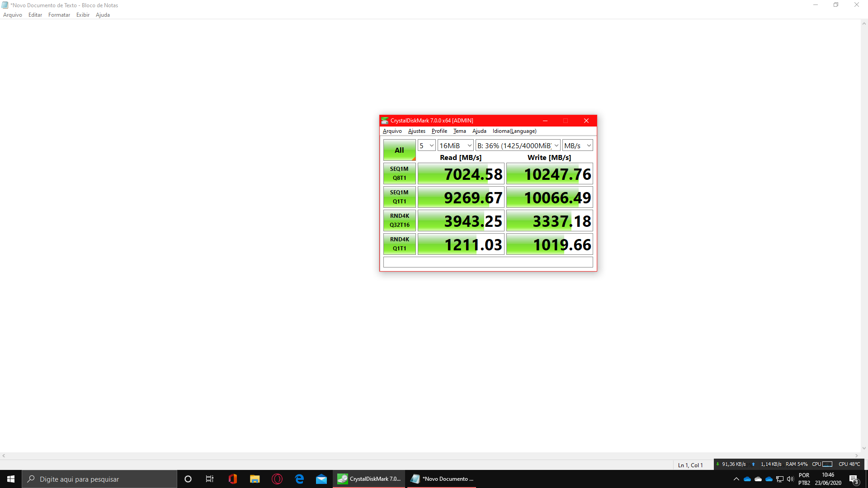Image resolution: width=868 pixels, height=488 pixels.
Task: Open the 16MiB test size dropdown
Action: [455, 145]
